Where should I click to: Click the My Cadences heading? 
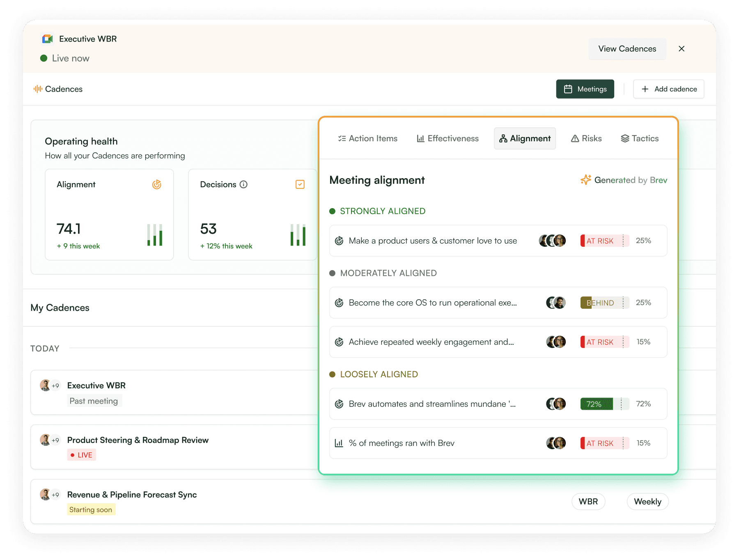tap(60, 308)
